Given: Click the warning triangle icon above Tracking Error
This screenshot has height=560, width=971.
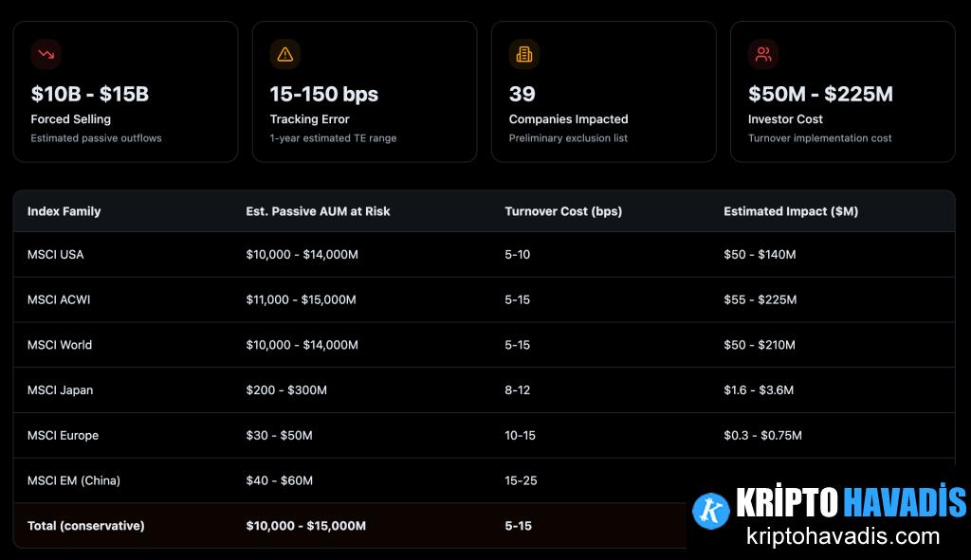Looking at the screenshot, I should 284,54.
